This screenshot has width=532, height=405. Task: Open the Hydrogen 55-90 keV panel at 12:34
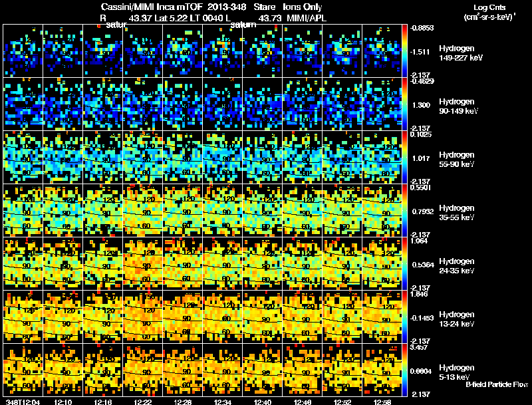(223, 158)
